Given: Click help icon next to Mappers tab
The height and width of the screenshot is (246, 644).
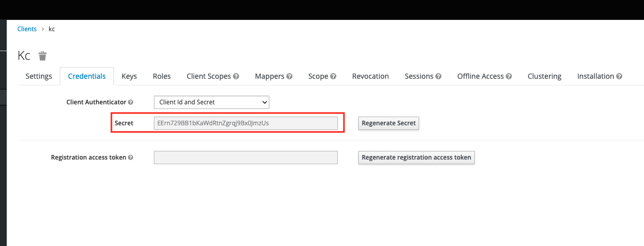Looking at the screenshot, I should 289,76.
